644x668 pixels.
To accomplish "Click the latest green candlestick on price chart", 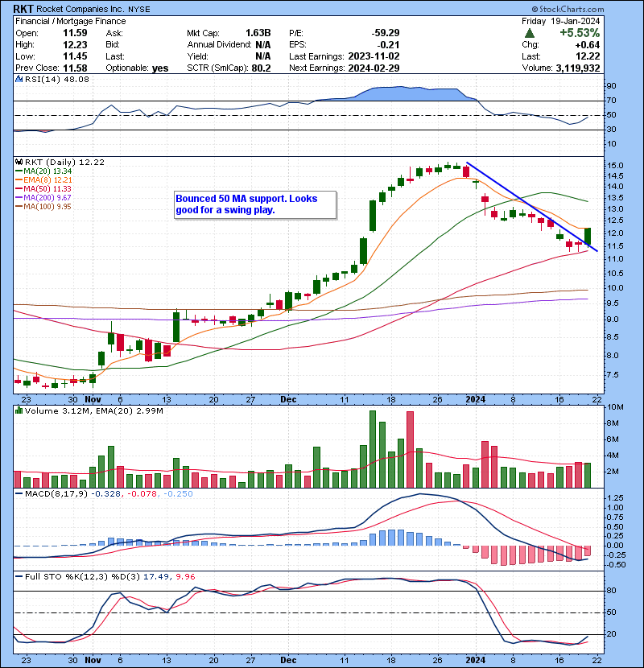I will pyautogui.click(x=588, y=237).
